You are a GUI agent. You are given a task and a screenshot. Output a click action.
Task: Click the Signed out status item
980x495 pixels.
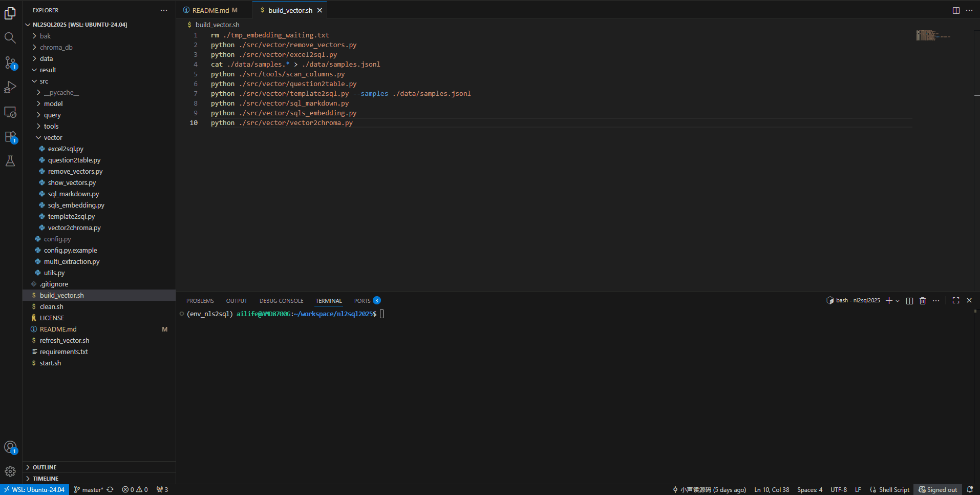pos(938,489)
